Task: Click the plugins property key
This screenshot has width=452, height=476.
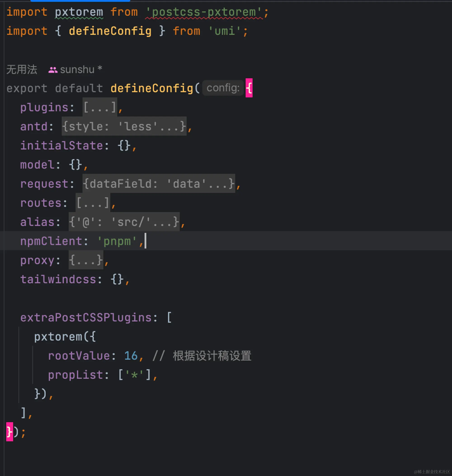Action: (44, 107)
